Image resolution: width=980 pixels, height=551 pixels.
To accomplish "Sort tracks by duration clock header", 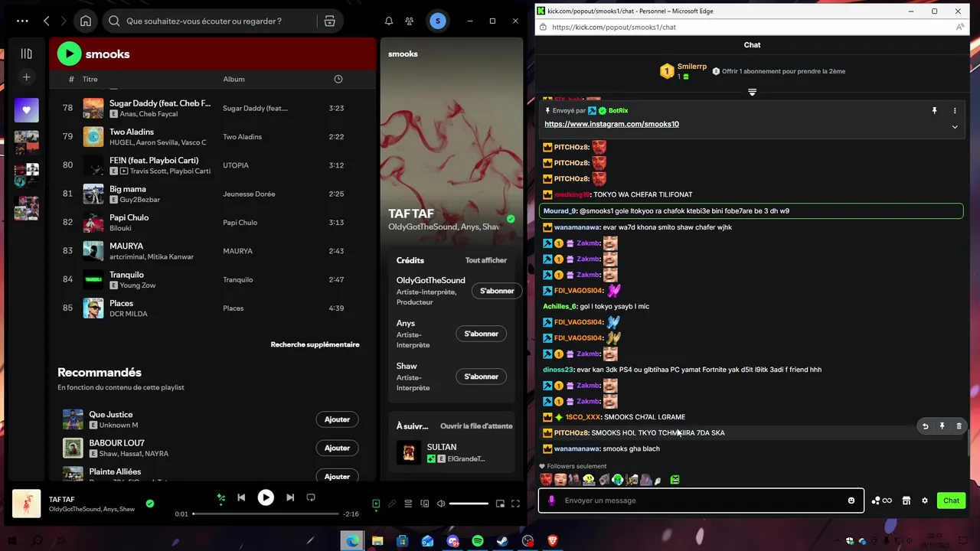I will 338,79.
